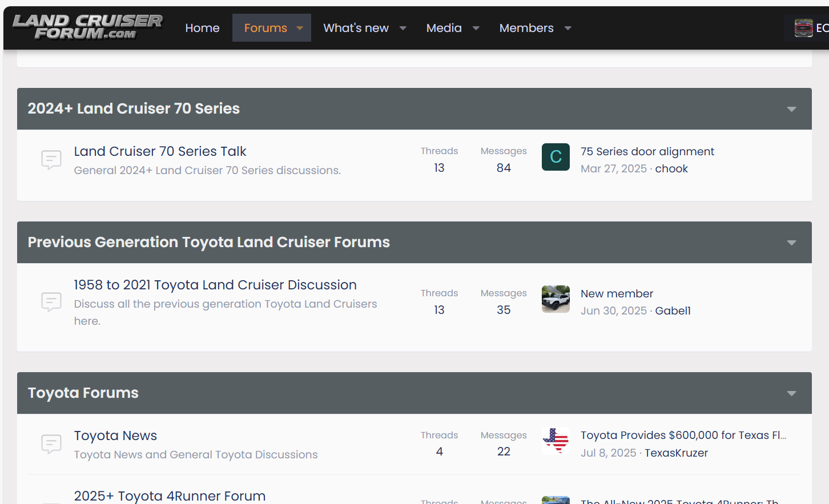
Task: Click the Mar 27, 2025 date
Action: (x=614, y=169)
